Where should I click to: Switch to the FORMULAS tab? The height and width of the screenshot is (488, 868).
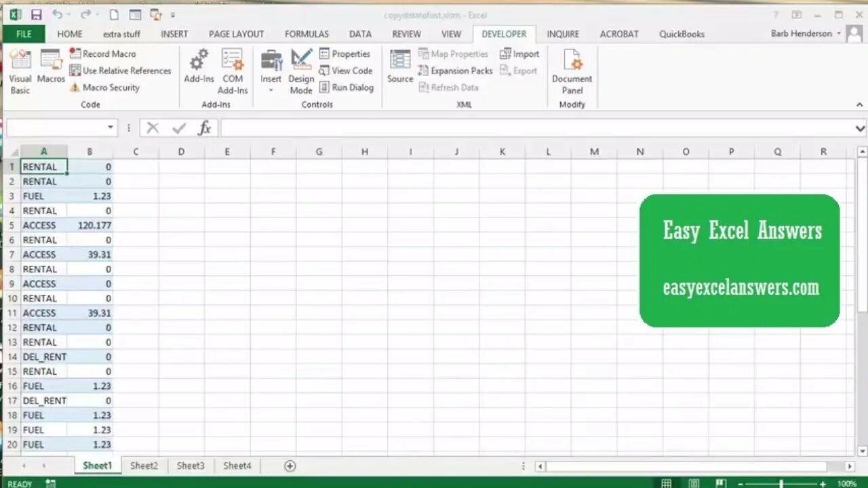coord(307,34)
